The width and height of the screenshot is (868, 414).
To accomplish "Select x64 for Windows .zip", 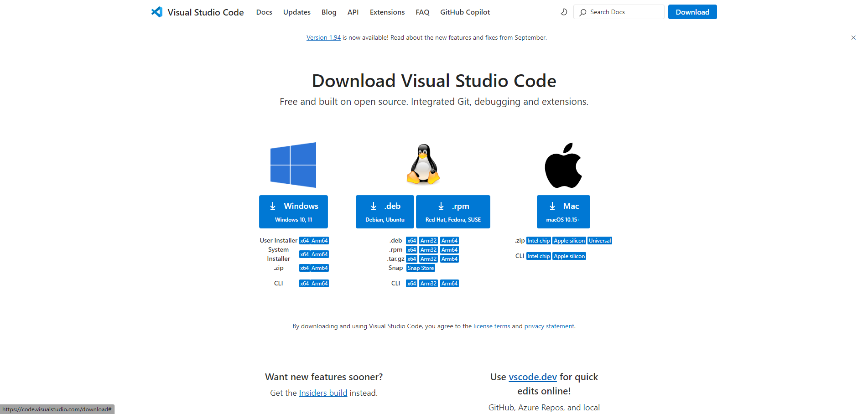I will [305, 268].
